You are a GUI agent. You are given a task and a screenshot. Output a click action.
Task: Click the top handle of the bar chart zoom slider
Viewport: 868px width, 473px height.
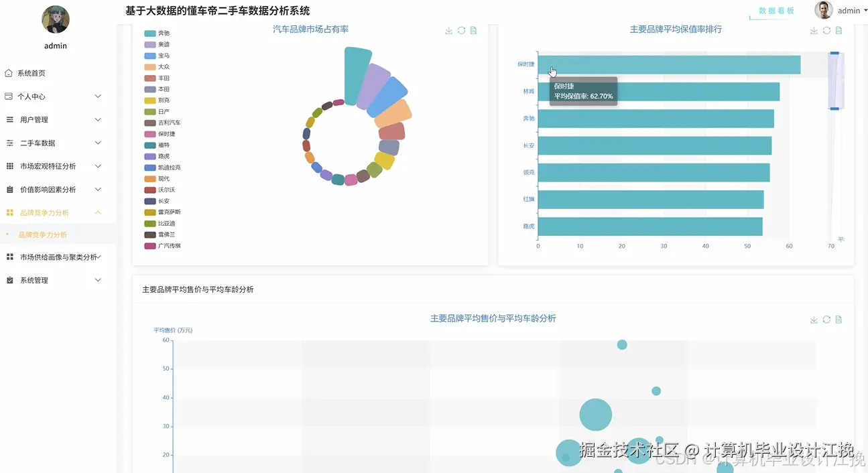pyautogui.click(x=834, y=53)
